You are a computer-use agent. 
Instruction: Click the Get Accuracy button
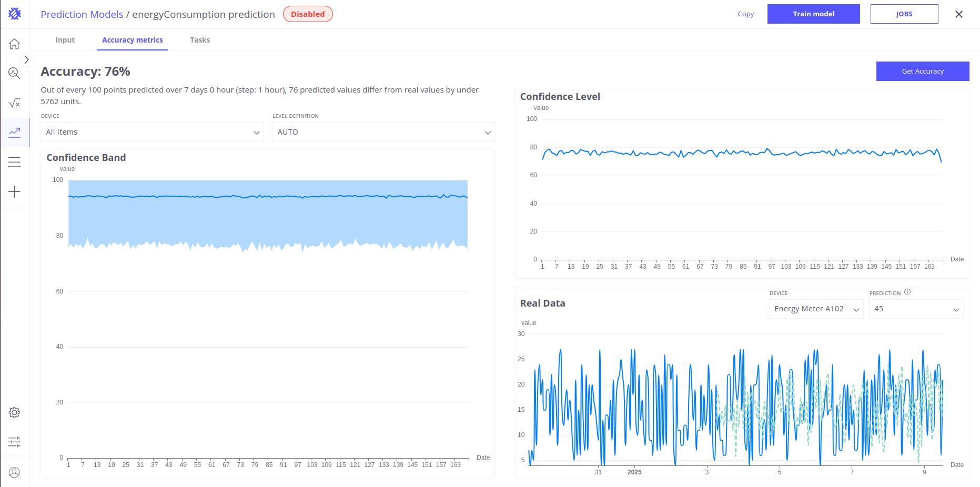[922, 72]
